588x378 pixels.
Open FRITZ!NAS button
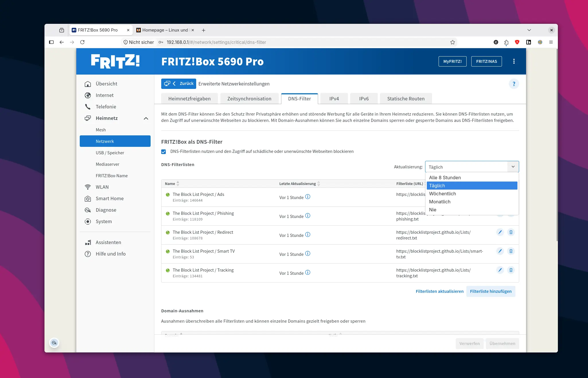486,61
